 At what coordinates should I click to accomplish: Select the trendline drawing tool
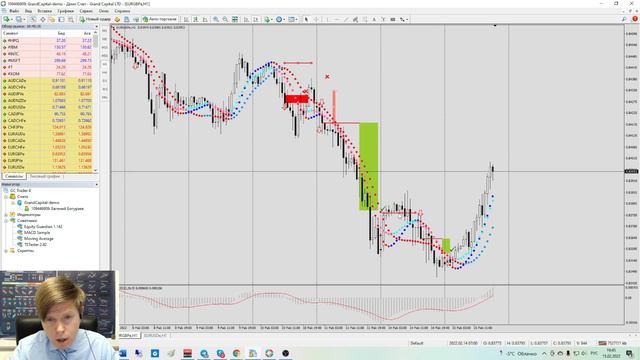[x=346, y=19]
